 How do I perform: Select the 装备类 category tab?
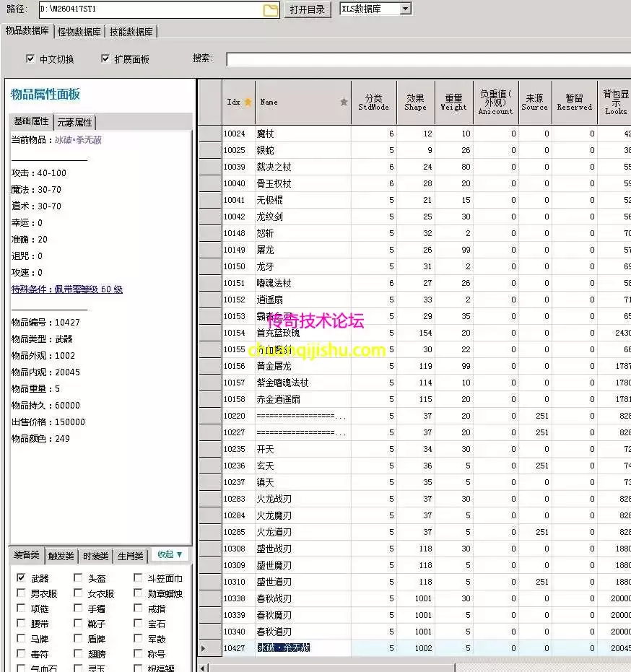26,555
